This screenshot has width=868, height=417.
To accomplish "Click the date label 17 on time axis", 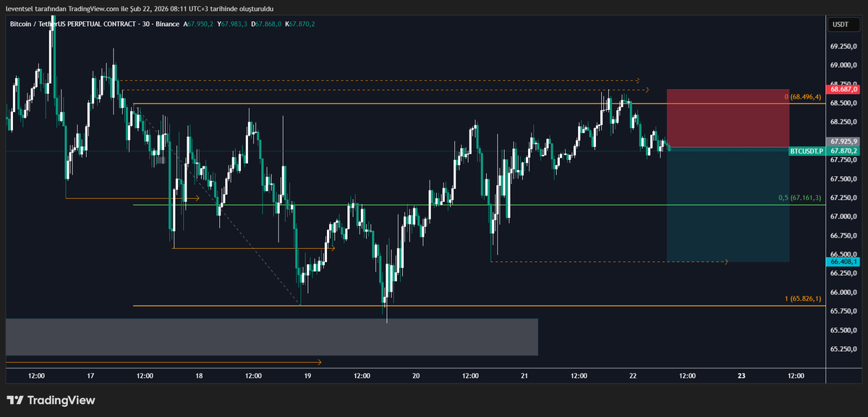I will pyautogui.click(x=90, y=376).
